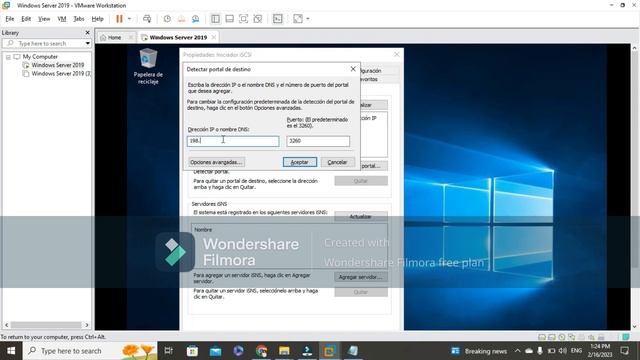Open the snapshot manager toolbar icon
This screenshot has height=360, width=640.
(x=196, y=19)
